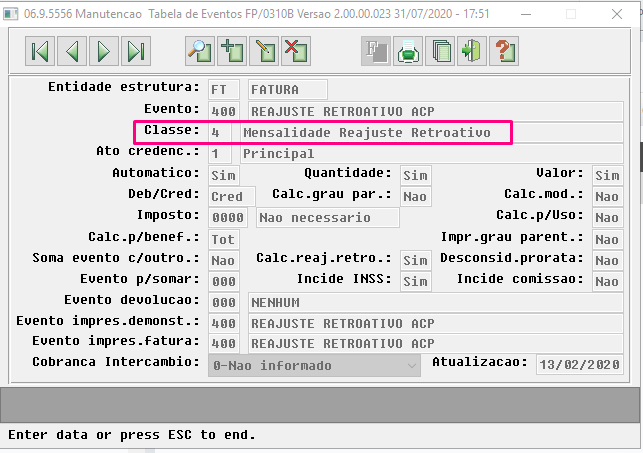The width and height of the screenshot is (643, 453).
Task: Select Entidade estrutura code field FT
Action: 223,89
